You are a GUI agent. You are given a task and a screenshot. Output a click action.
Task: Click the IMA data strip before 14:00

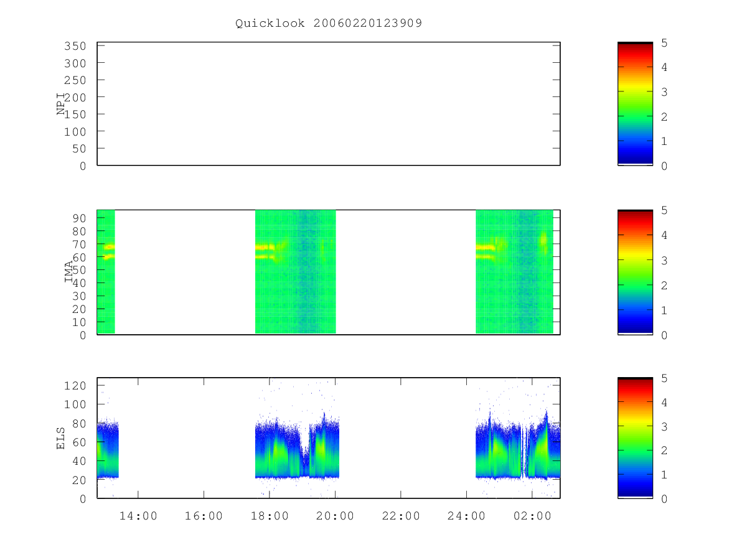pyautogui.click(x=106, y=272)
